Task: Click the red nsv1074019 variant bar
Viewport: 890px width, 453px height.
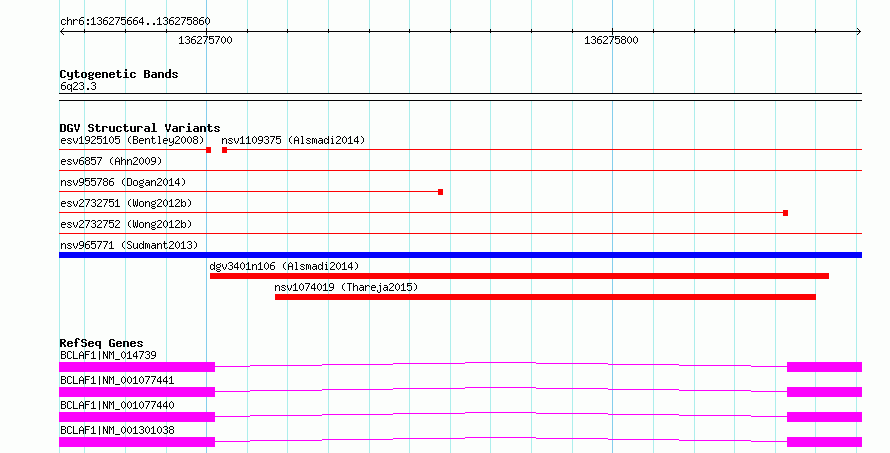Action: [545, 297]
